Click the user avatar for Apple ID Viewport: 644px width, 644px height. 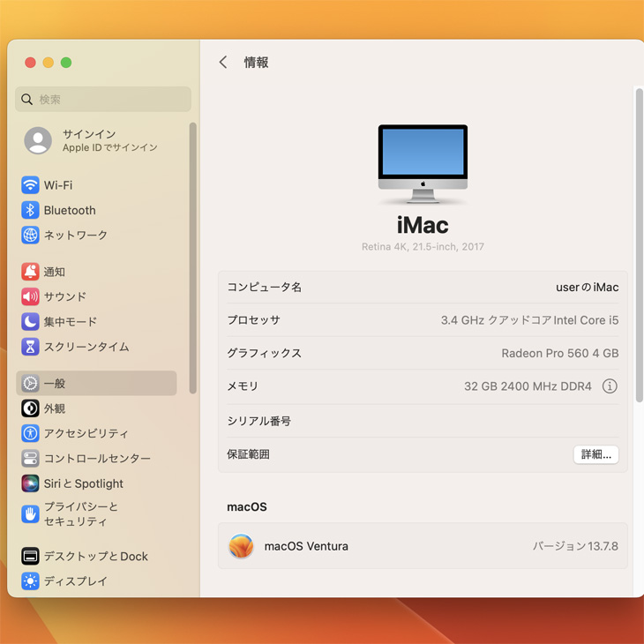click(x=38, y=140)
